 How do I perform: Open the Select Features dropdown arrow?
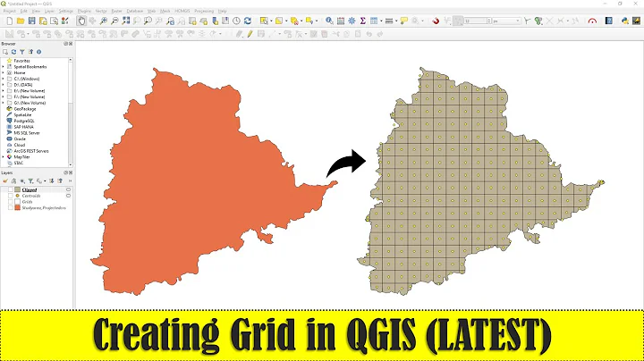click(271, 21)
